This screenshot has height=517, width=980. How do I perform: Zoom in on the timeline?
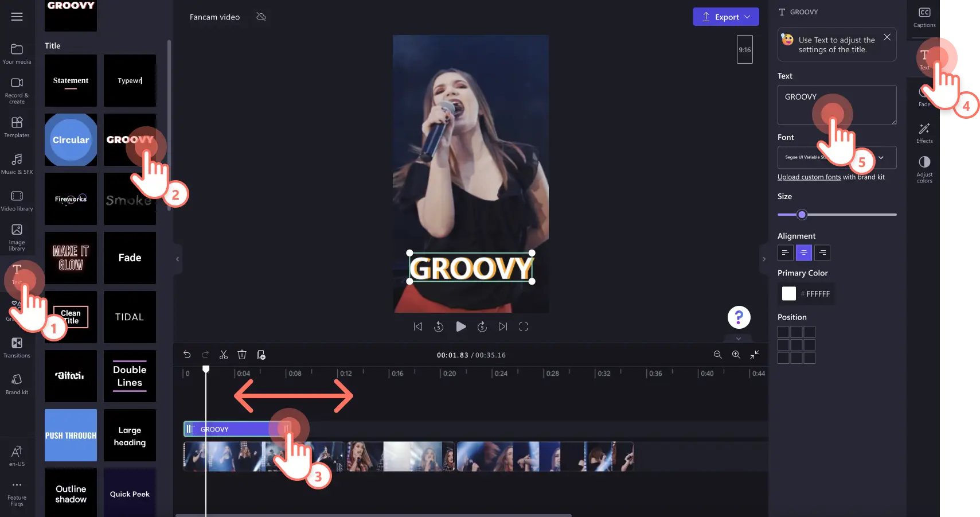tap(736, 355)
